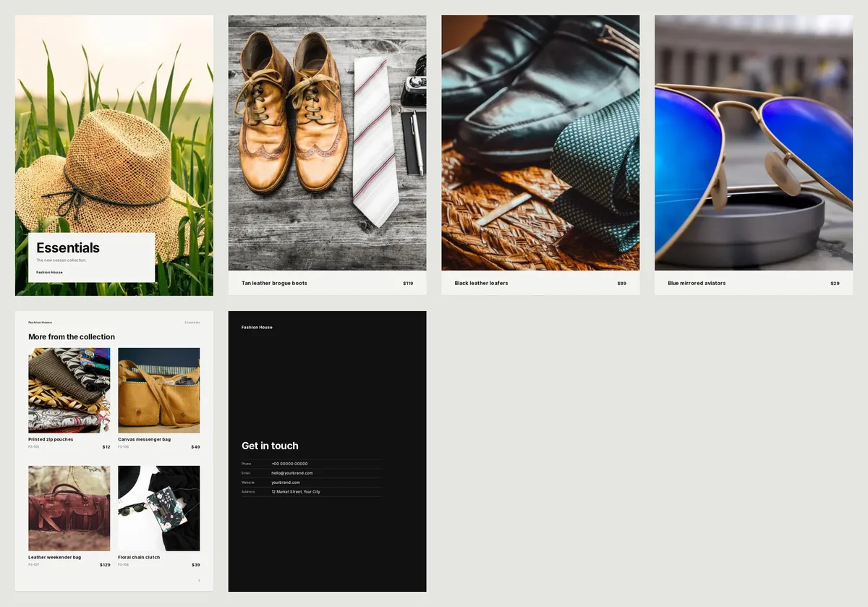The height and width of the screenshot is (607, 868).
Task: Click the large "Essentials" cover title
Action: [x=68, y=247]
